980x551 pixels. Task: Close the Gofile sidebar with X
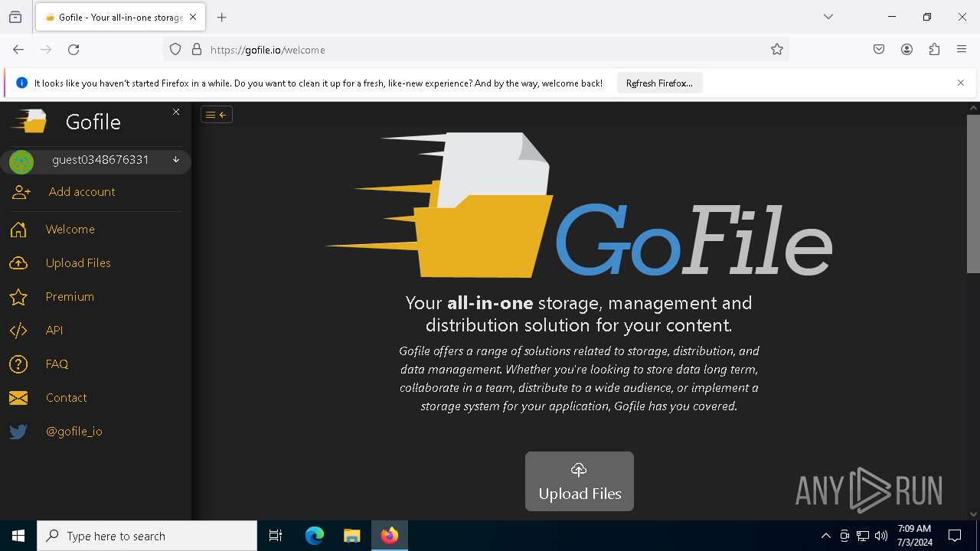176,112
